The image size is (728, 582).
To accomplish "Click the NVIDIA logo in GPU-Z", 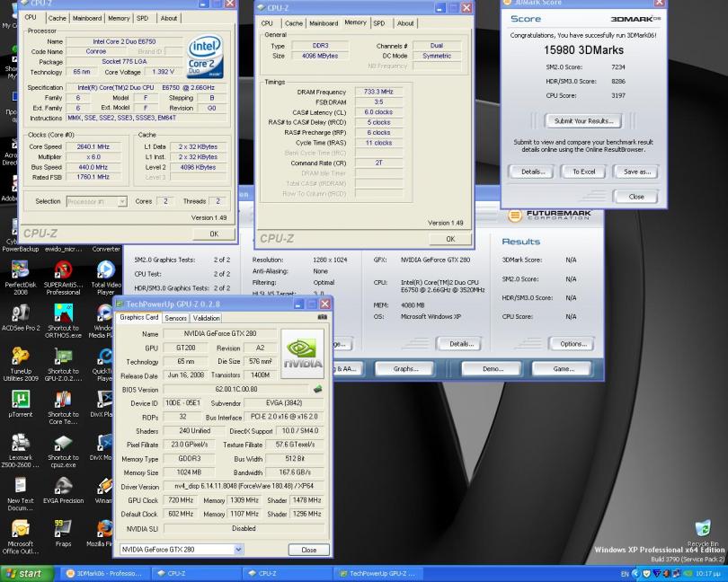I will [302, 354].
